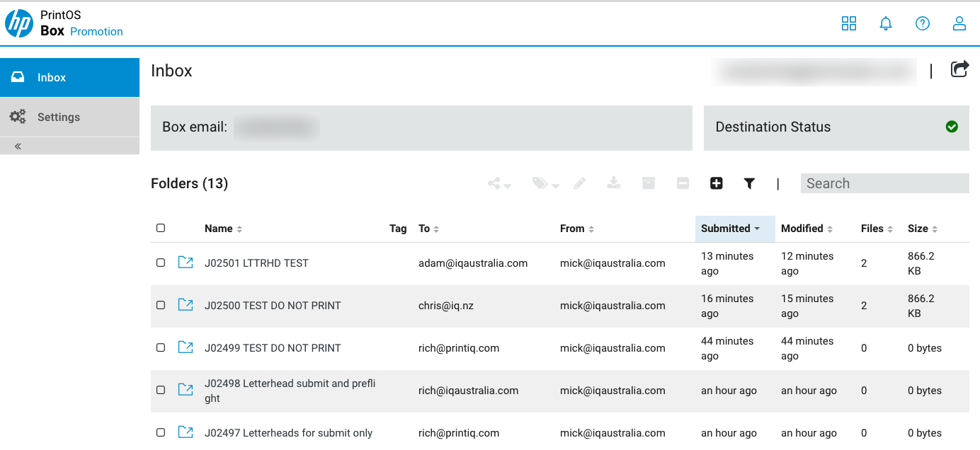Open J02498 Letterhead submit and preflight name

[290, 391]
